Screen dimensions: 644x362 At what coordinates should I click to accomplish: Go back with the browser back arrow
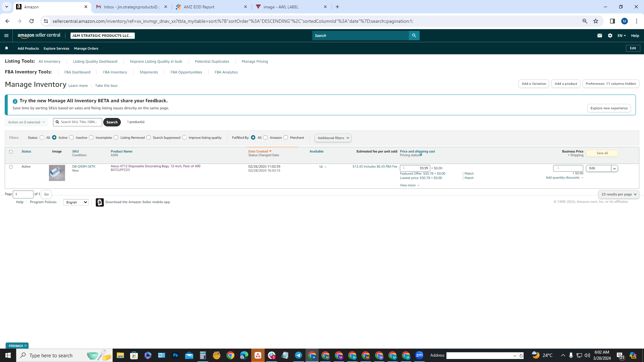[x=7, y=21]
